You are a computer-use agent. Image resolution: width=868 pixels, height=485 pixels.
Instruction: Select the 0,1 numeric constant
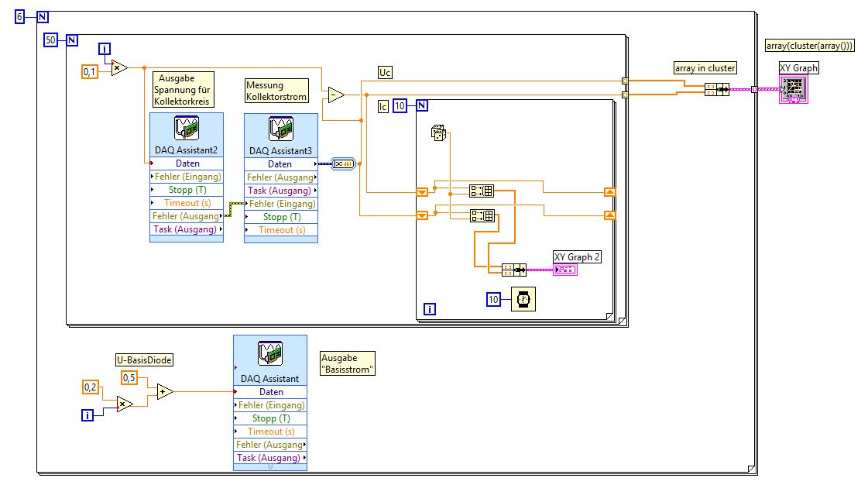(x=90, y=71)
